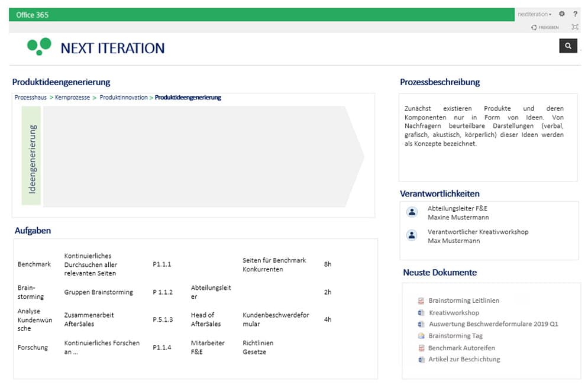Click Zusammenarbeit AfterSales description cell
This screenshot has width=588, height=388.
click(x=89, y=319)
